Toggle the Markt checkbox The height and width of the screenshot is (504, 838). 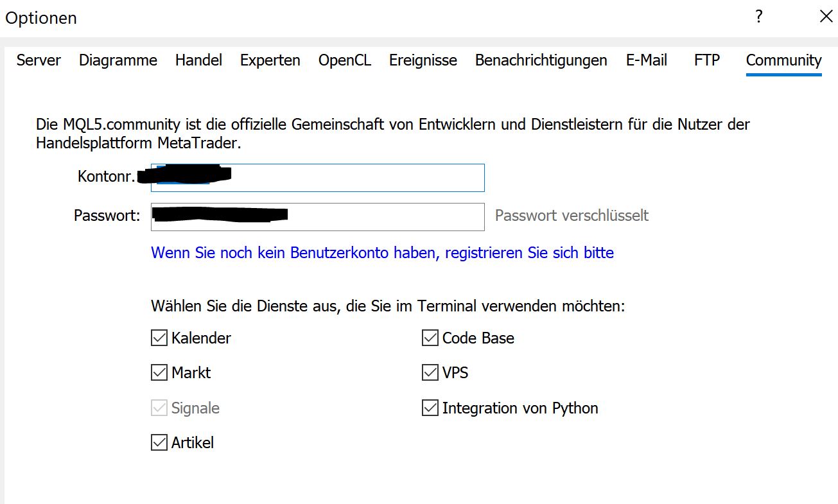click(x=159, y=372)
